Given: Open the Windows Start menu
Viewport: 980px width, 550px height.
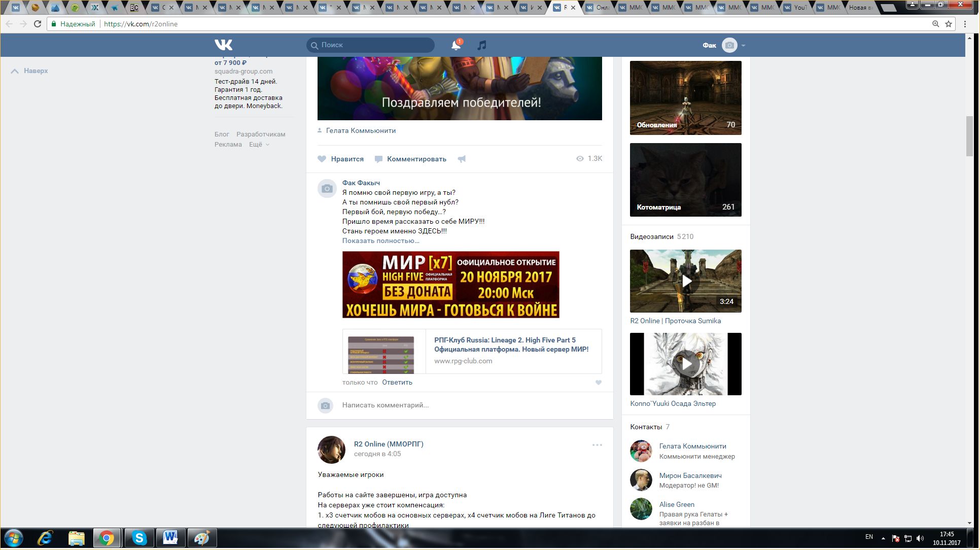Looking at the screenshot, I should (13, 538).
